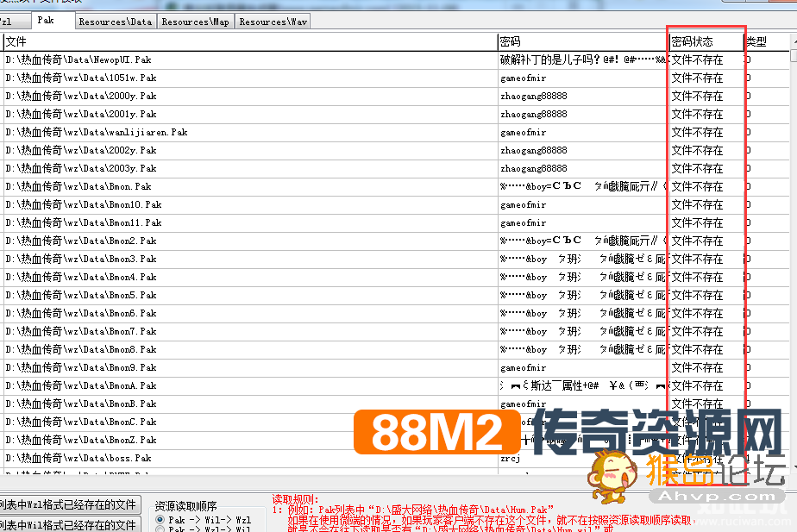Click password 'gameofmir' for 1051w.Pak
This screenshot has width=797, height=532.
[523, 78]
